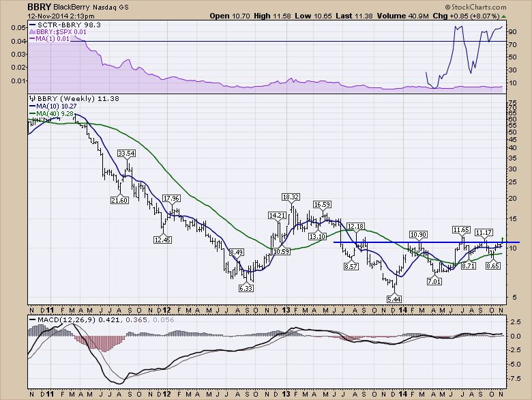Click the 18.32 price peak label
This screenshot has height=400, width=532.
[291, 197]
